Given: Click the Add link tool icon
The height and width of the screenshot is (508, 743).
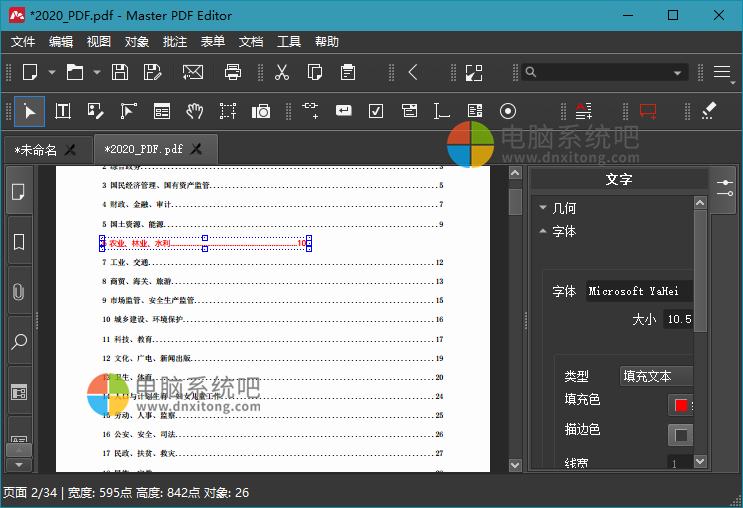Looking at the screenshot, I should (310, 110).
